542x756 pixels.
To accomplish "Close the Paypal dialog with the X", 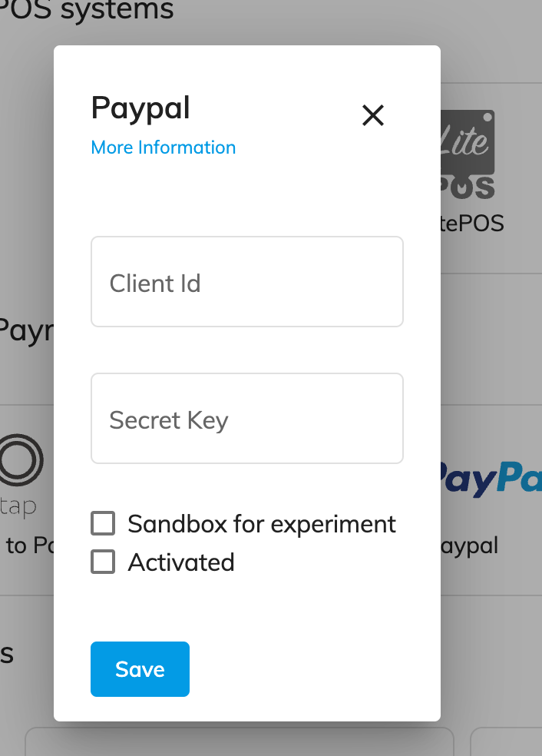I will tap(373, 116).
